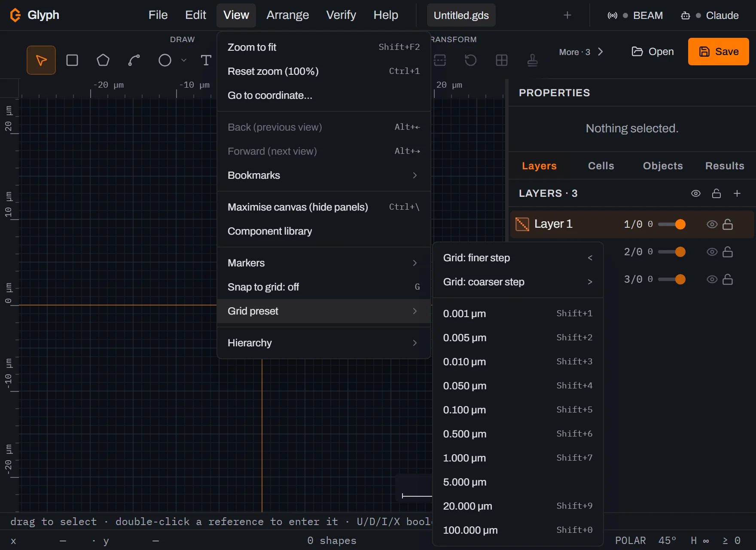Expand More · 3 transform tools
This screenshot has width=756, height=550.
click(x=582, y=52)
